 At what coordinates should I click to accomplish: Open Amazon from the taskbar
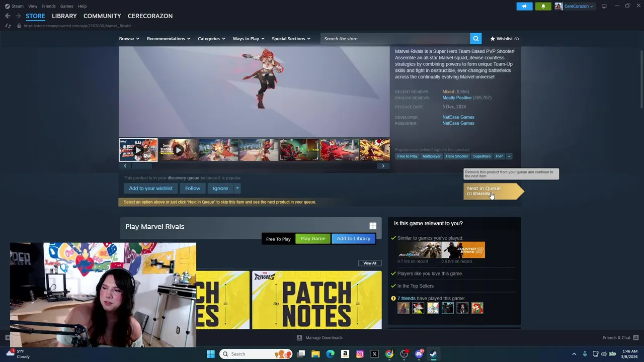(x=345, y=354)
